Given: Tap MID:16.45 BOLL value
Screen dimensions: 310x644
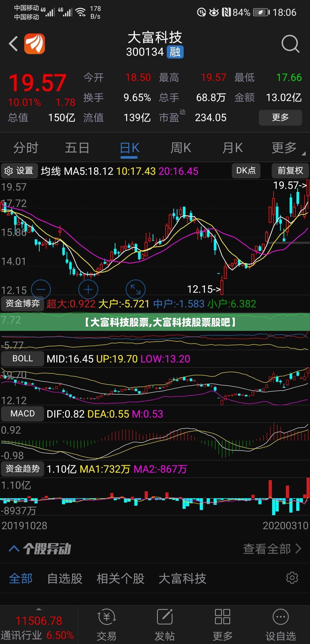Looking at the screenshot, I should pos(70,359).
